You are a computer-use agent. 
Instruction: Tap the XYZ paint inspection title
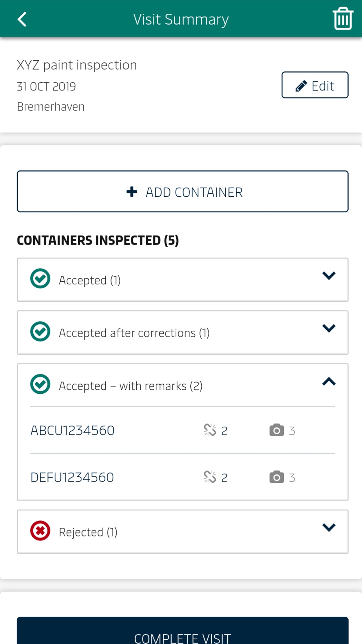[x=77, y=65]
